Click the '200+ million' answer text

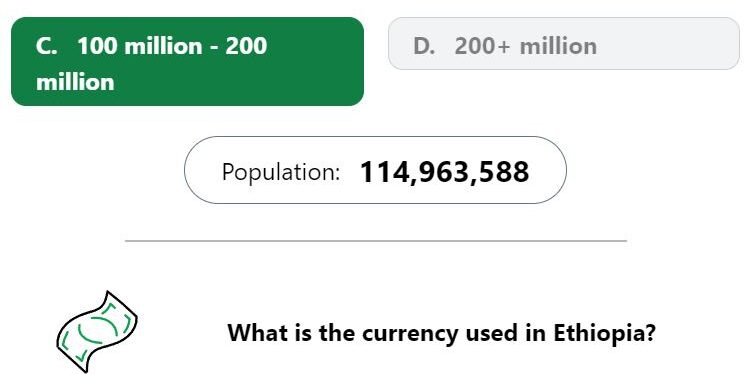pos(525,46)
